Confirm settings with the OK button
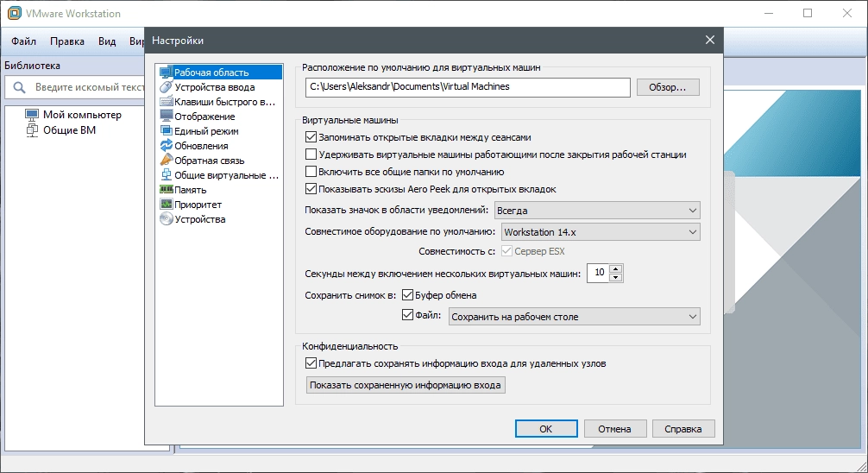 546,429
